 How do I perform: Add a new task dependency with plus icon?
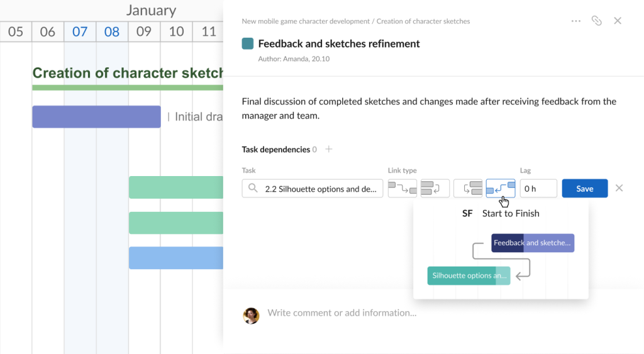click(329, 150)
